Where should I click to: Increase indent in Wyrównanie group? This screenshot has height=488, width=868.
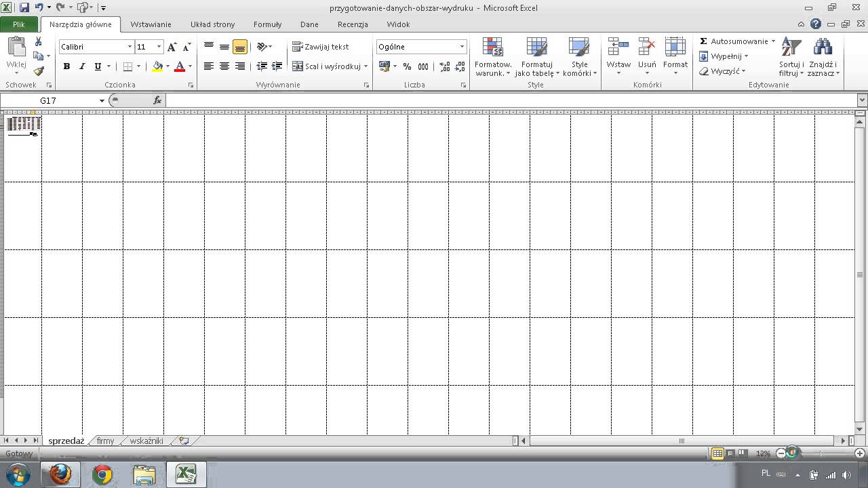coord(277,66)
